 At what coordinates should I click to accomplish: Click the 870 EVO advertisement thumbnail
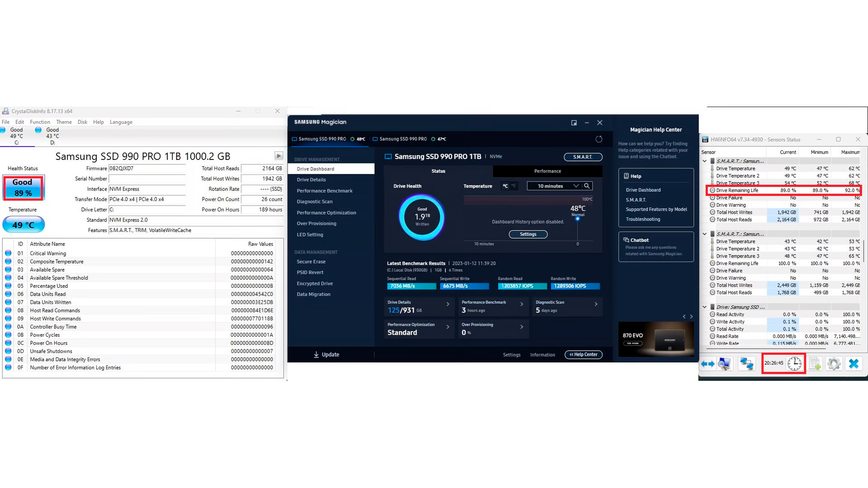point(656,339)
